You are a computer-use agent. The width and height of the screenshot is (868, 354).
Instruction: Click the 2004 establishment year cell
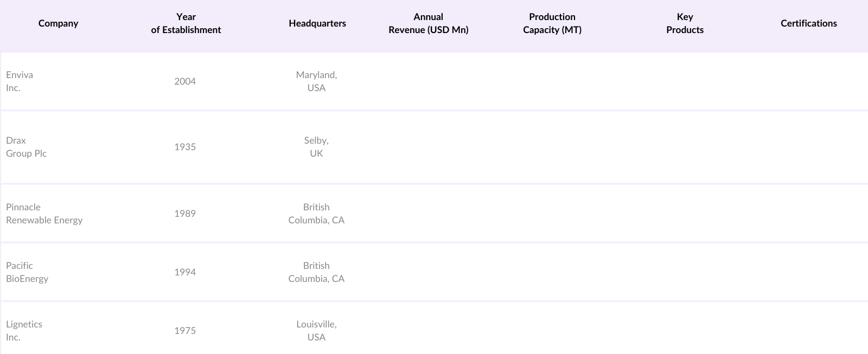185,81
